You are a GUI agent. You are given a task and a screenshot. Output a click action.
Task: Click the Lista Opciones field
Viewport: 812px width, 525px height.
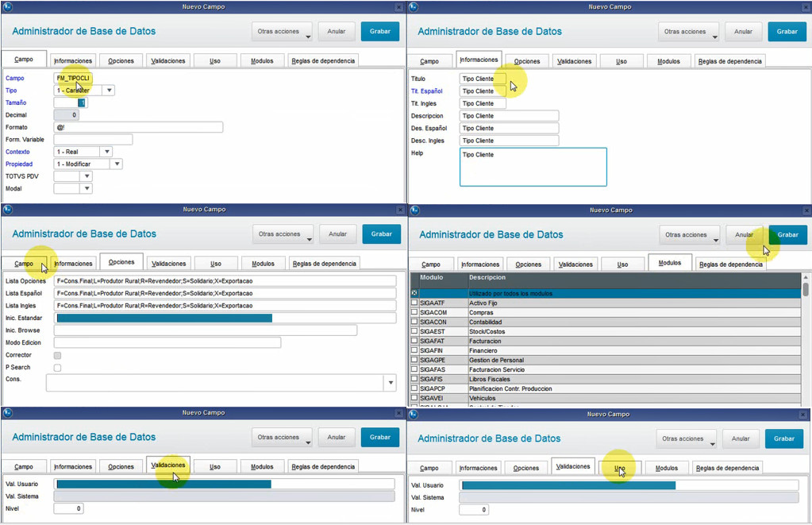pos(225,281)
